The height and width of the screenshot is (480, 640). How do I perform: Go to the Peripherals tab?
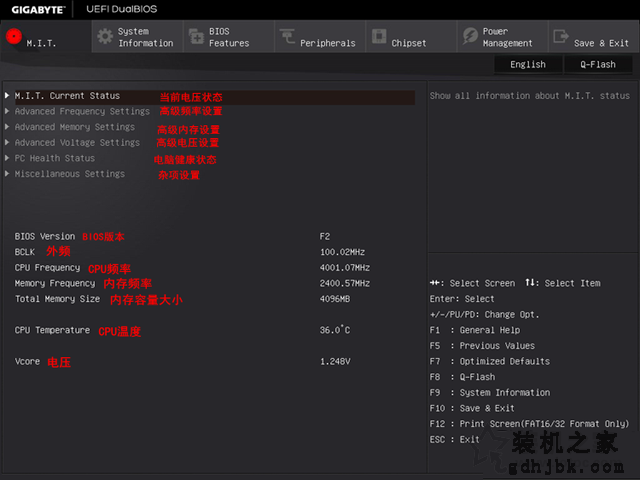pos(320,36)
